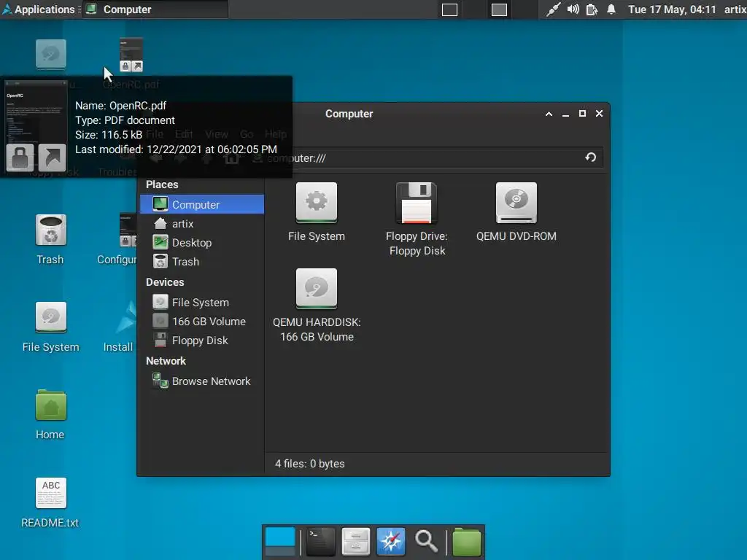
Task: Click the Computer taskbar button in panel
Action: pyautogui.click(x=155, y=9)
